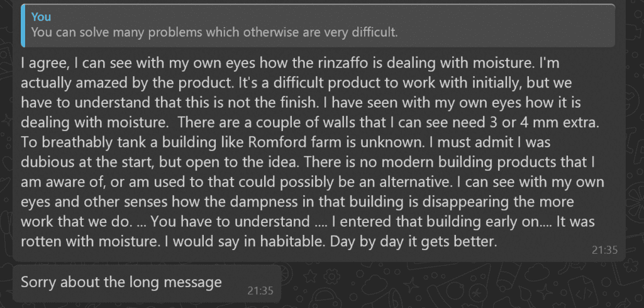644x308 pixels.
Task: Click the blue "You" sender name
Action: point(41,17)
